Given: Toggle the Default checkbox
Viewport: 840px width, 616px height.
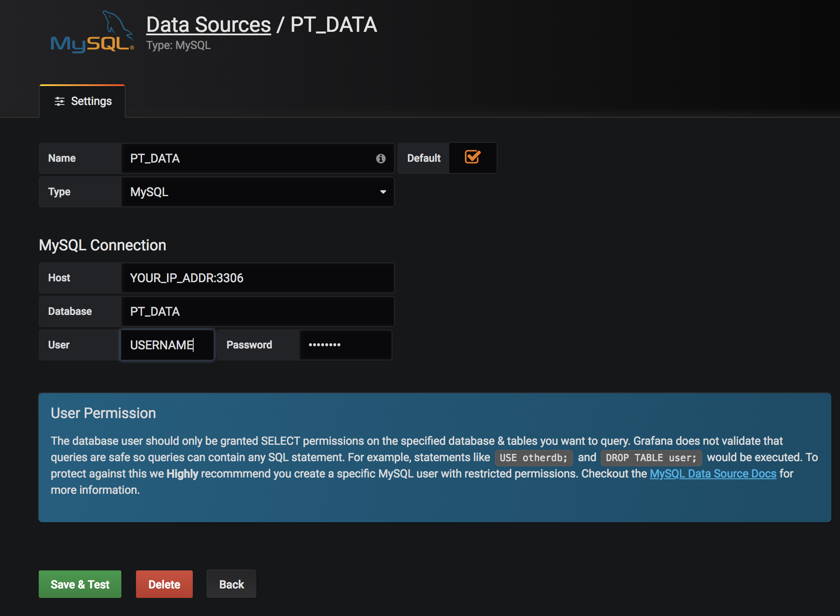Looking at the screenshot, I should (x=472, y=157).
